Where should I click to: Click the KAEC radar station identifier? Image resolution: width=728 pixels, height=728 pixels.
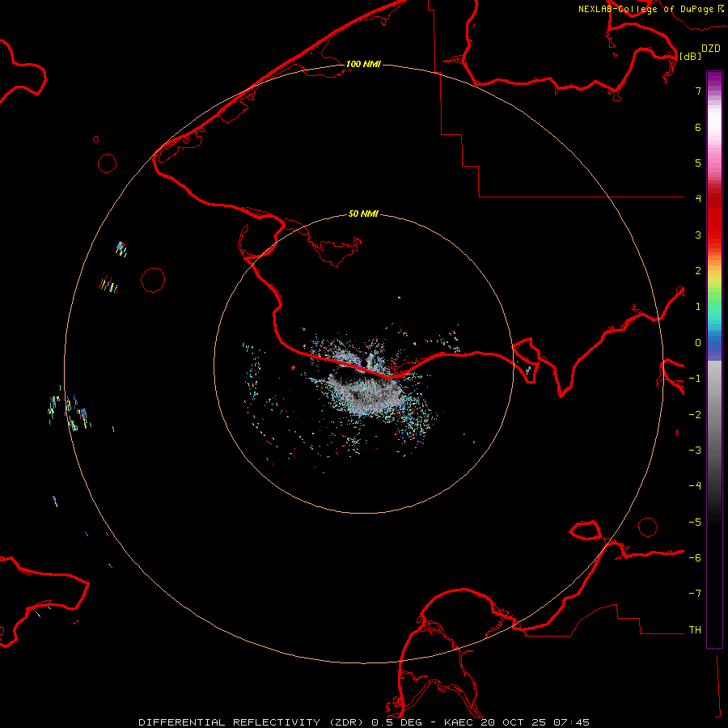pos(458,722)
